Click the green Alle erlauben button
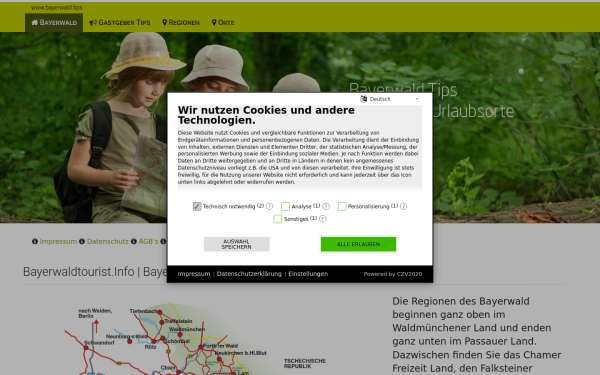The image size is (600, 375). [358, 244]
